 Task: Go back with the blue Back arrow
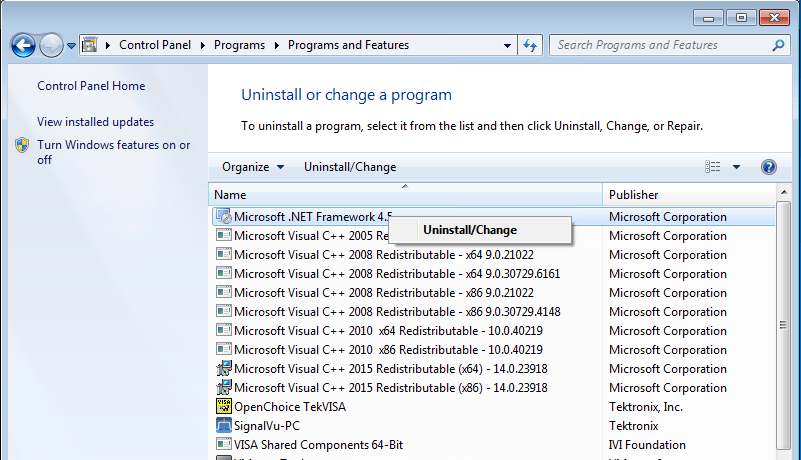click(23, 45)
